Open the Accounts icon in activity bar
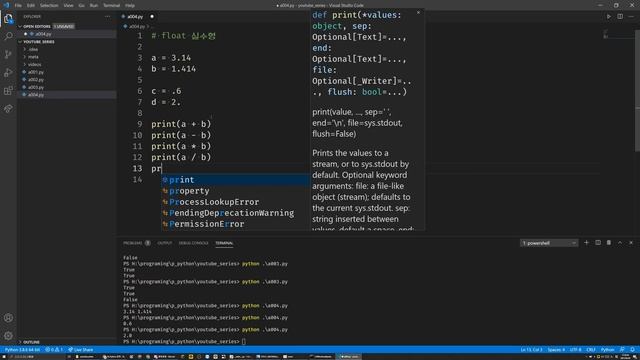The width and height of the screenshot is (640, 360). [8, 318]
